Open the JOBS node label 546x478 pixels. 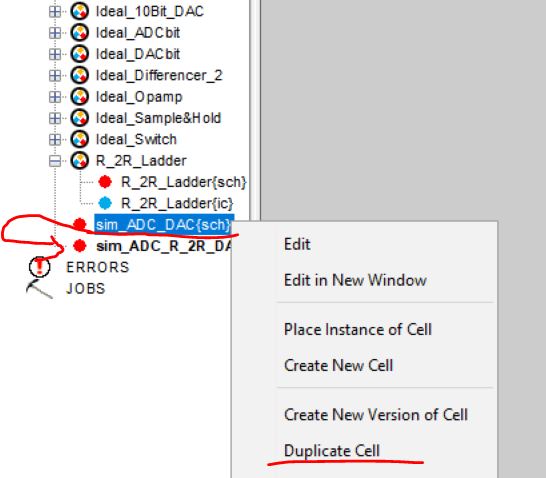[86, 289]
